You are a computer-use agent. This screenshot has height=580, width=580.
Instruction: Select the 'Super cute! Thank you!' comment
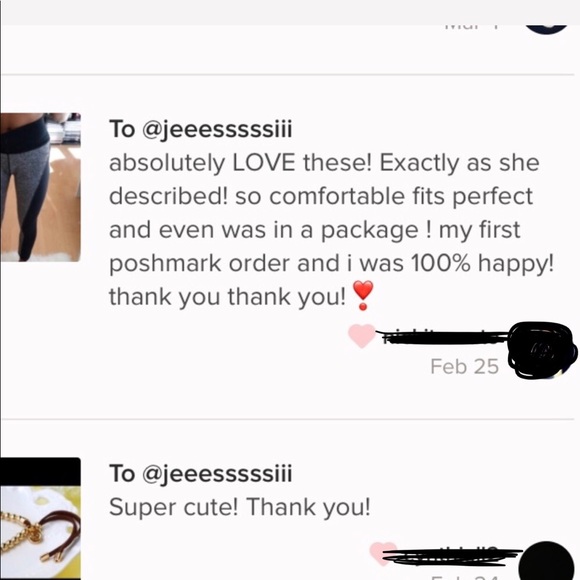(240, 507)
